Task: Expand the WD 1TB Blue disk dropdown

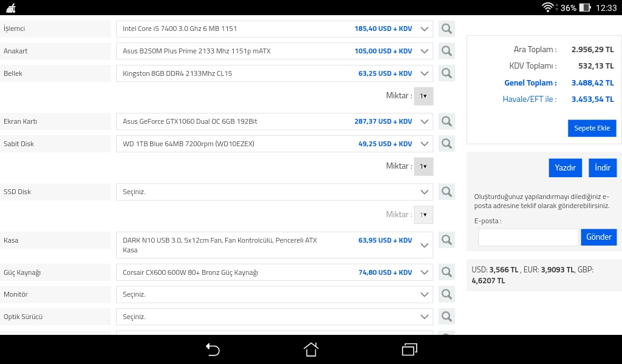Action: (x=275, y=144)
